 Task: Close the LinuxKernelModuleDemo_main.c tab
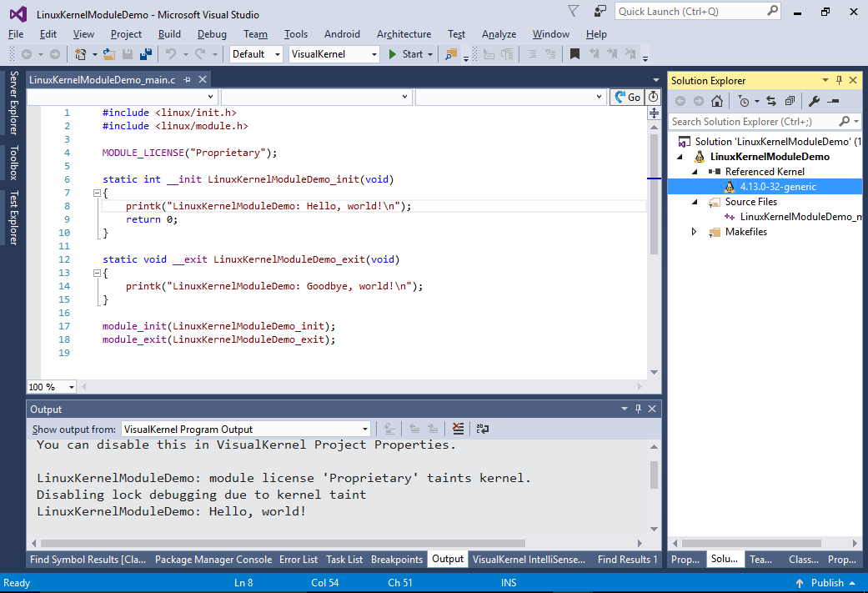(203, 80)
